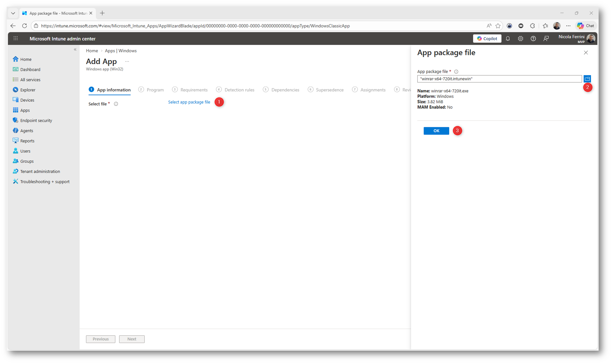Open Tenant administration in sidebar

click(x=40, y=171)
